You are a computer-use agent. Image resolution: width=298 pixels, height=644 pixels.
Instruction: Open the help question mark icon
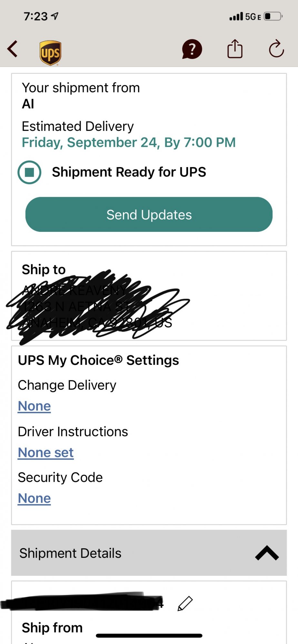(x=192, y=49)
